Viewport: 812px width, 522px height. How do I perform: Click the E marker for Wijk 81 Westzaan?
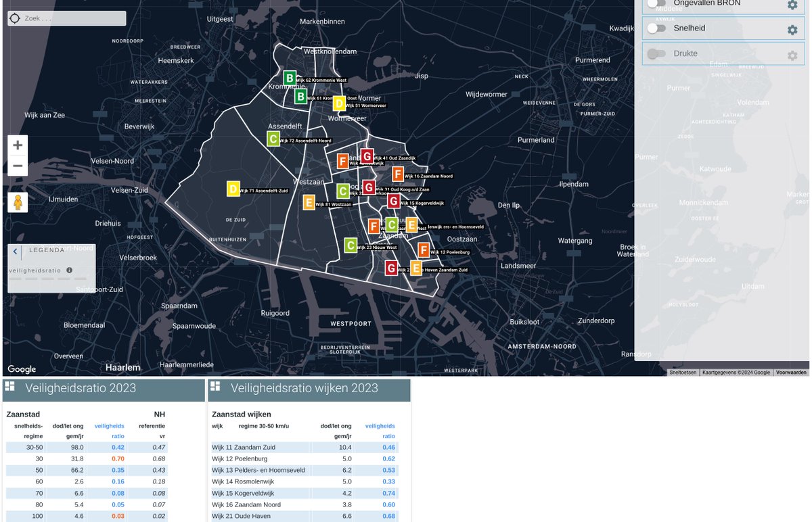click(x=309, y=202)
